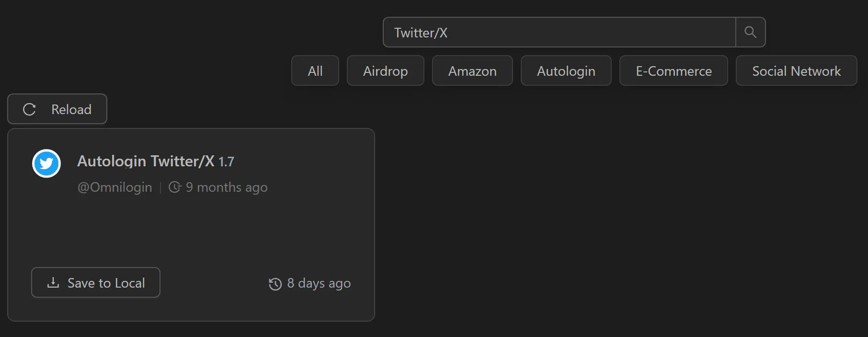Click the Autologin Twitter/X title text
Screen dimensions: 868x337
pos(146,161)
